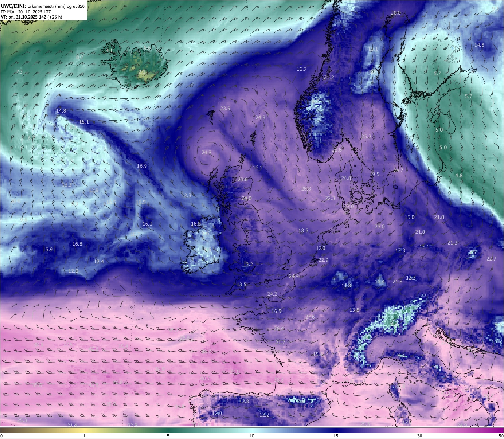Click the 7.3 value label on the map
This screenshot has width=504, height=439.
(19, 72)
